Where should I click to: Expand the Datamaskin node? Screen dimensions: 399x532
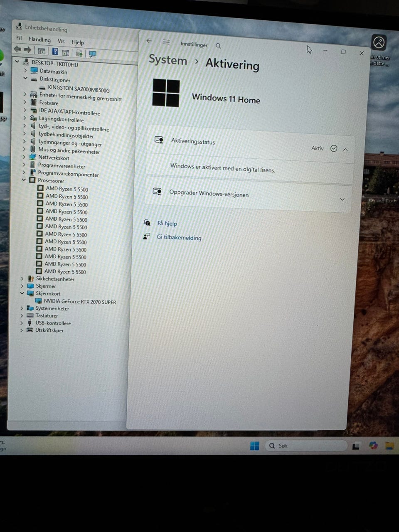tap(25, 71)
